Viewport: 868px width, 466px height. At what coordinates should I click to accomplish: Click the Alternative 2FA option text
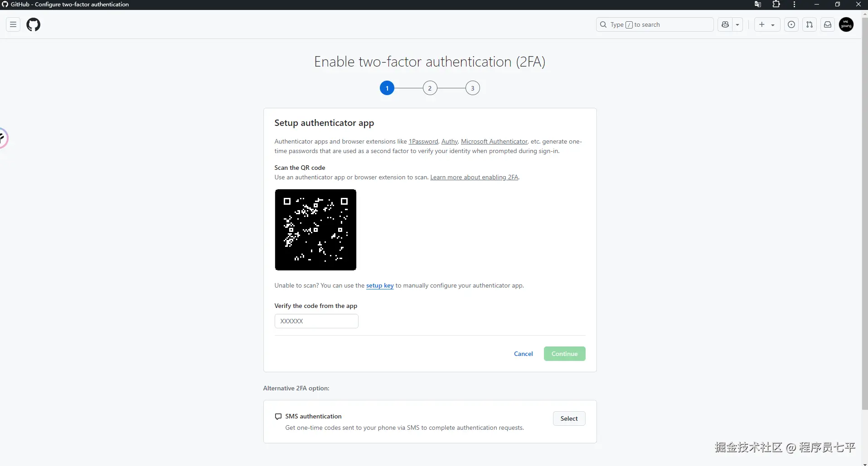(296, 388)
